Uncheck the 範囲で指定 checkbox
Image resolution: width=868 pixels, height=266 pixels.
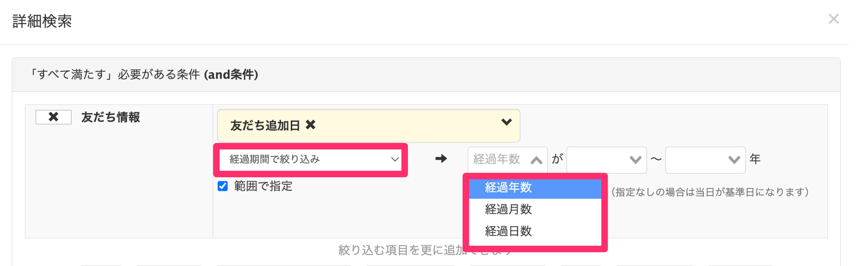click(x=223, y=186)
